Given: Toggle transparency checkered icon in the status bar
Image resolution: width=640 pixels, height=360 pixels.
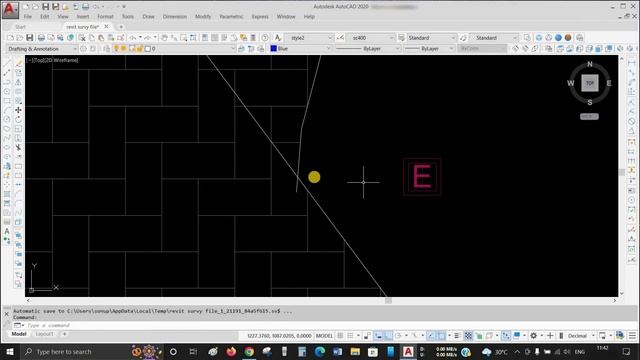Looking at the screenshot, I should tap(468, 336).
